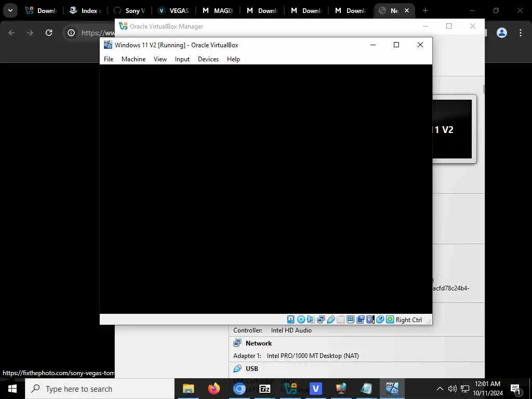The image size is (532, 399).
Task: Click the network section icon beside Network
Action: (x=237, y=343)
